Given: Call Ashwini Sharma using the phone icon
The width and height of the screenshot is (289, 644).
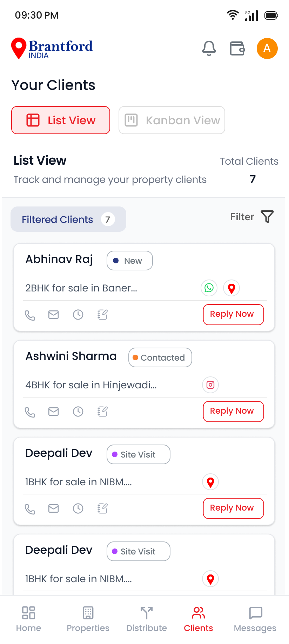Looking at the screenshot, I should tap(30, 412).
